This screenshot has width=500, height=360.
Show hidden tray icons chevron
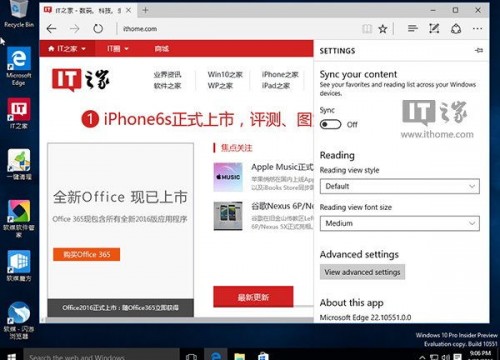(x=422, y=357)
